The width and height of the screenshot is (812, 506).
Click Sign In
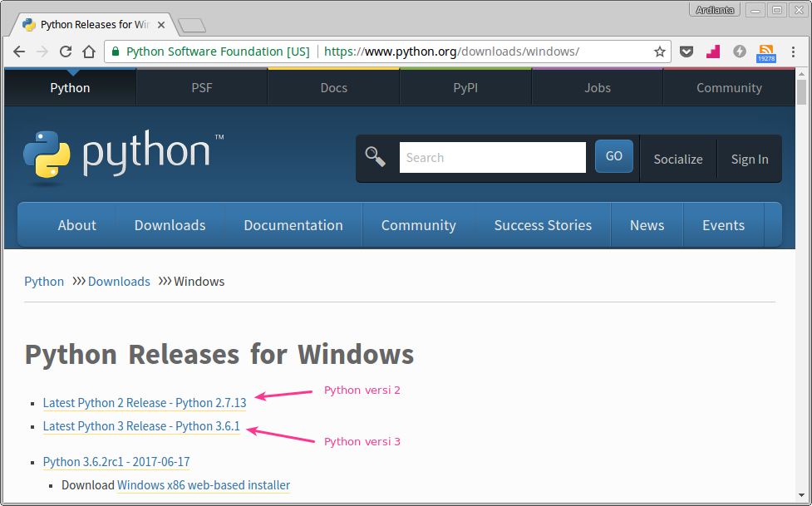749,159
